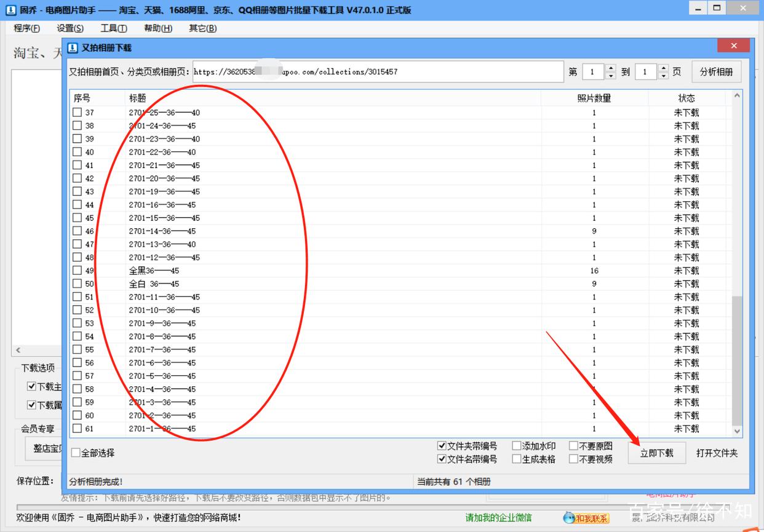Select the checkbox for album 全黑36——45
The image size is (764, 532).
[x=78, y=270]
